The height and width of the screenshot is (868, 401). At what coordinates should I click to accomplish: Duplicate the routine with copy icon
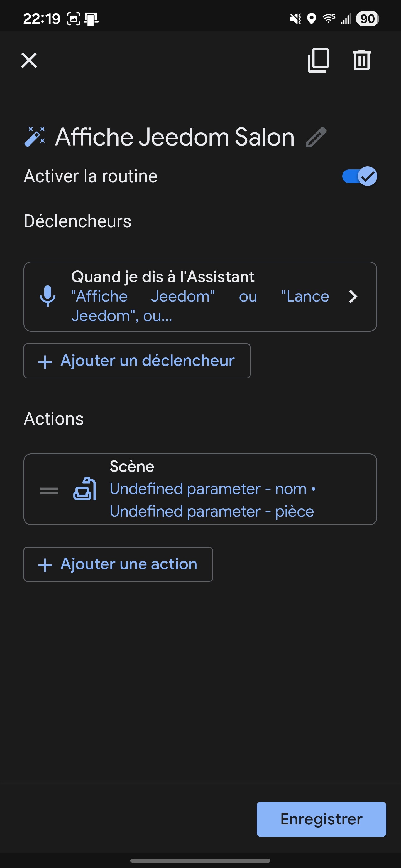318,60
